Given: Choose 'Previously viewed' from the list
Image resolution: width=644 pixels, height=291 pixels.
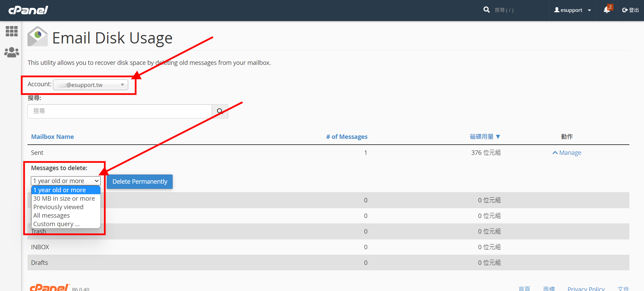Looking at the screenshot, I should pos(58,207).
